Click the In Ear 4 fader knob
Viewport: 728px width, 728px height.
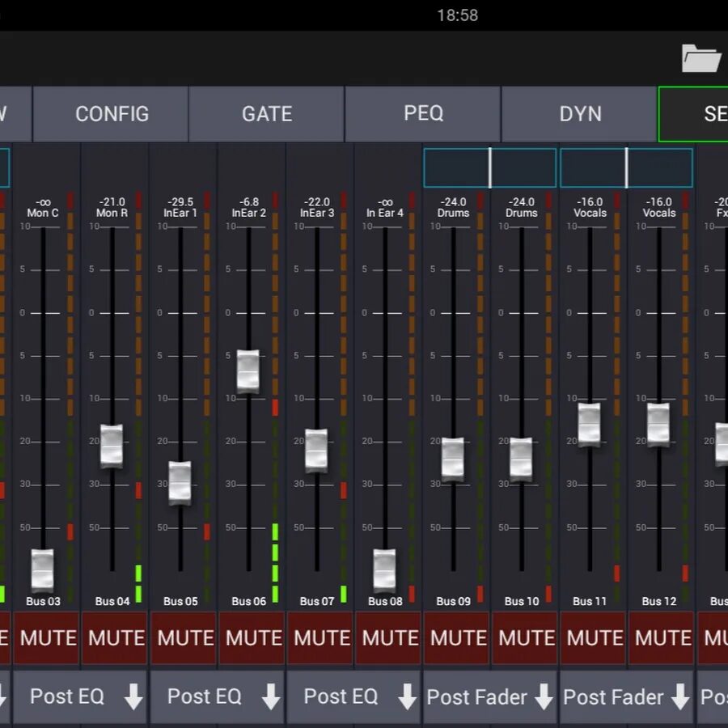click(384, 570)
